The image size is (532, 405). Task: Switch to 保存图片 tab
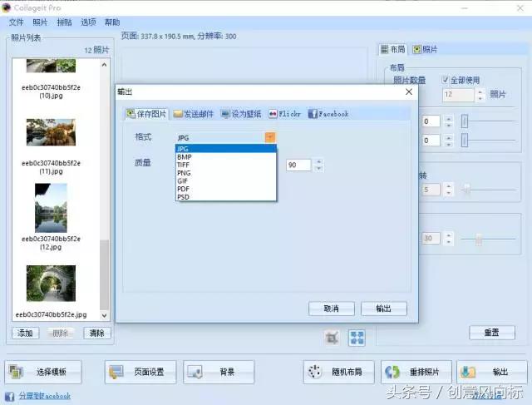tap(146, 114)
